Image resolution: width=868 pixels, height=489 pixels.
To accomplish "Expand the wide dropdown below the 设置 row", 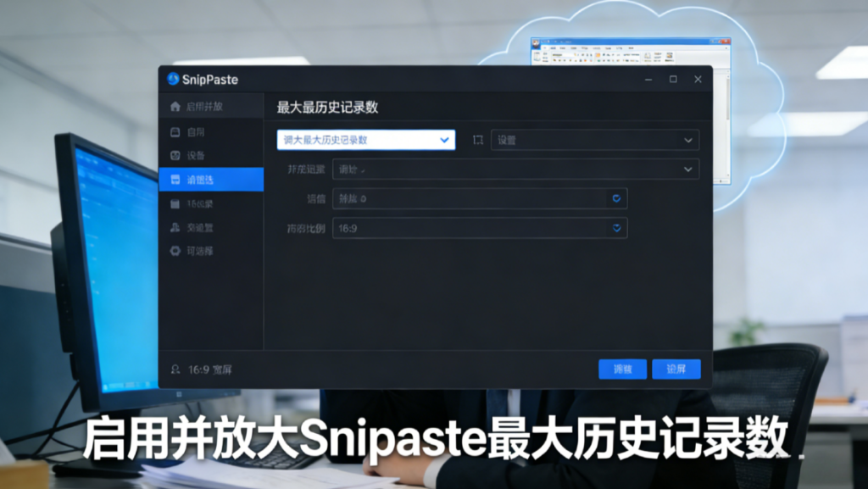I will tap(515, 169).
